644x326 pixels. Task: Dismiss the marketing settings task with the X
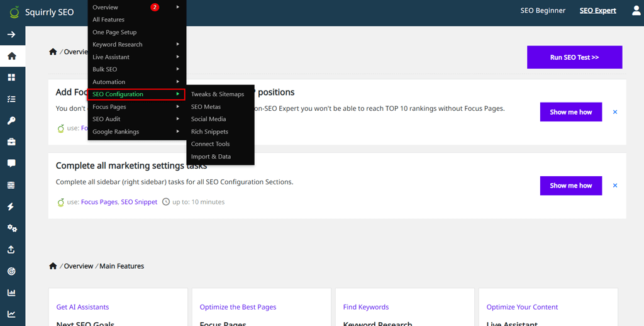[615, 186]
